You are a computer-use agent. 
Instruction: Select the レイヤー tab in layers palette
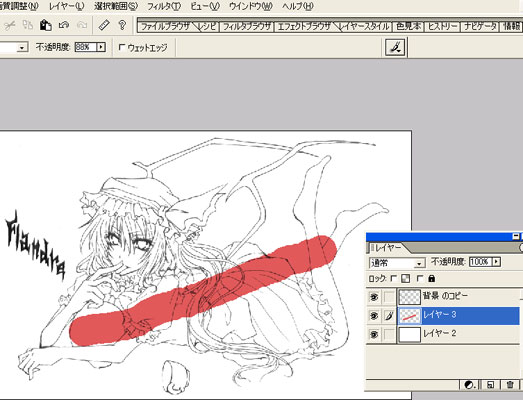[388, 248]
